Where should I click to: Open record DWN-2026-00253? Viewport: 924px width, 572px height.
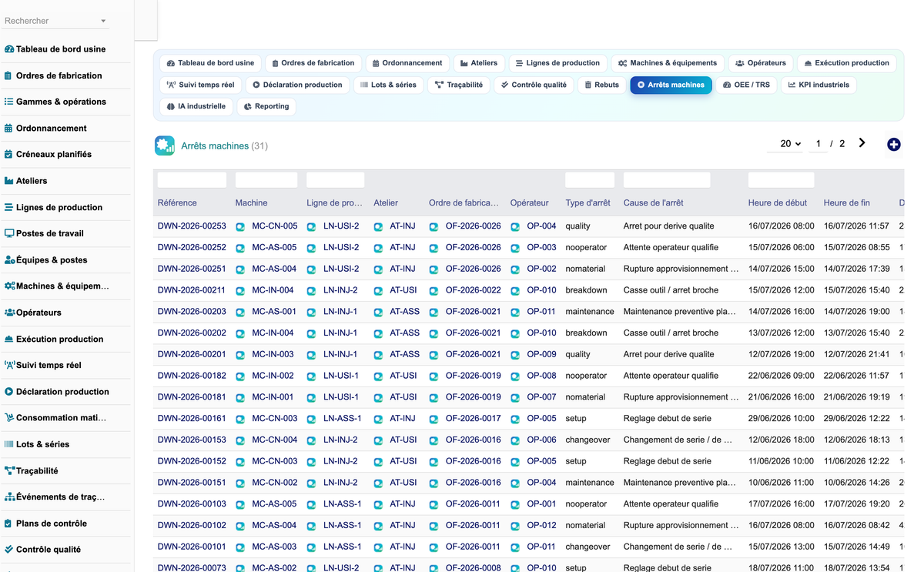192,226
